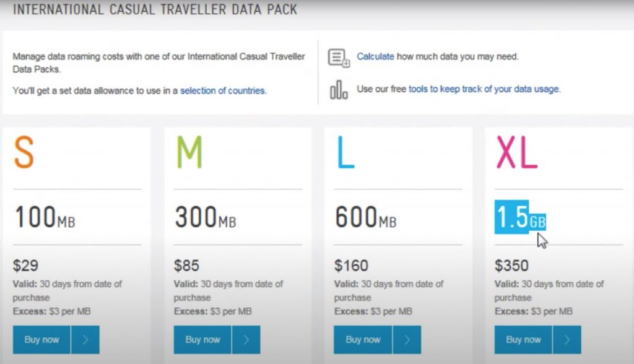Click the calculator document icon
The width and height of the screenshot is (634, 364).
[338, 58]
